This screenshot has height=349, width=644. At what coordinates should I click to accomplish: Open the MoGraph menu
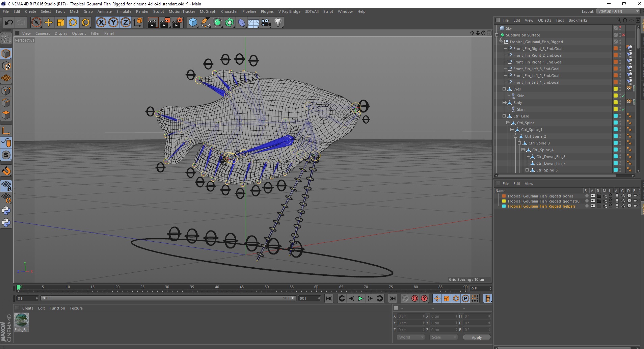(x=208, y=11)
